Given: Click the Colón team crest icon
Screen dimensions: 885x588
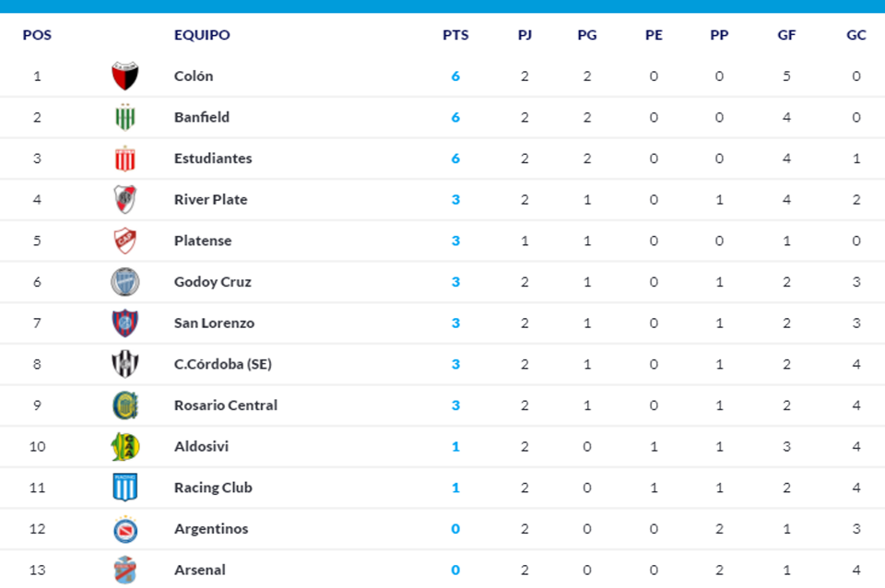Looking at the screenshot, I should (124, 76).
